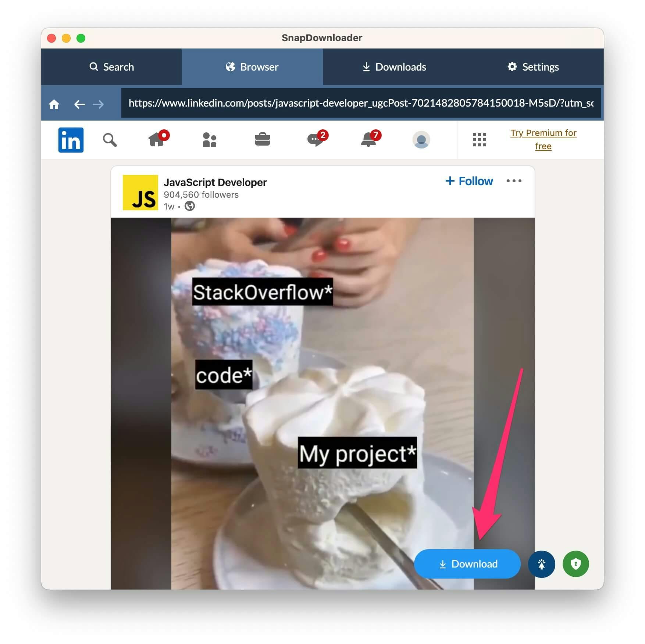Image resolution: width=645 pixels, height=644 pixels.
Task: Open the Jobs briefcase icon
Action: pyautogui.click(x=263, y=140)
